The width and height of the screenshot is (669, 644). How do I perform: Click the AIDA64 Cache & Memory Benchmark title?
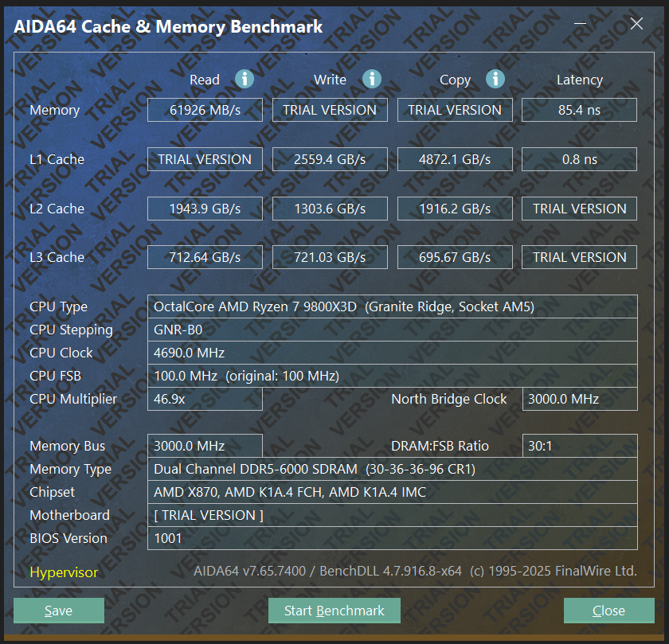(x=168, y=27)
